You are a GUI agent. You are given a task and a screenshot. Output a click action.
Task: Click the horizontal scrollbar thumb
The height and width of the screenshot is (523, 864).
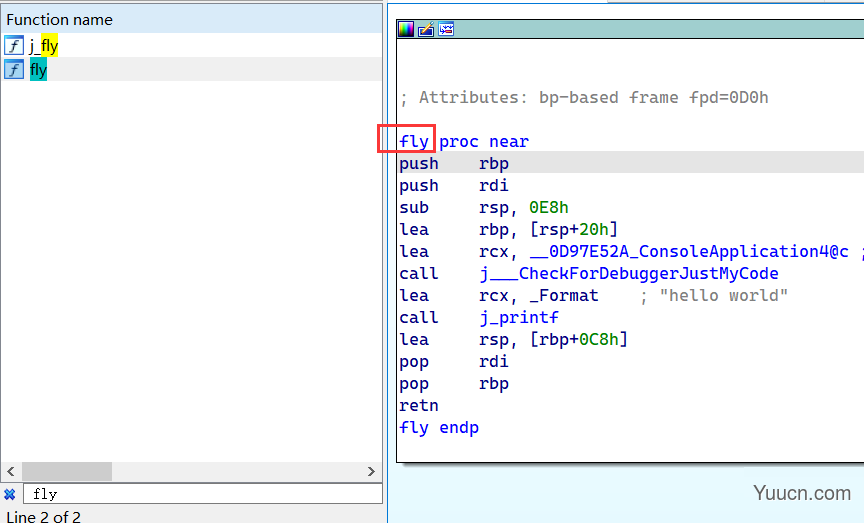click(67, 471)
